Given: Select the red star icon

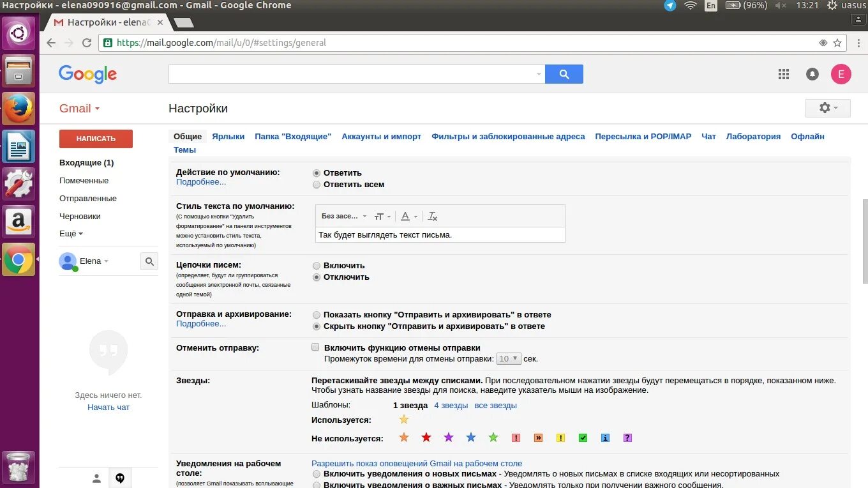Looking at the screenshot, I should point(426,438).
